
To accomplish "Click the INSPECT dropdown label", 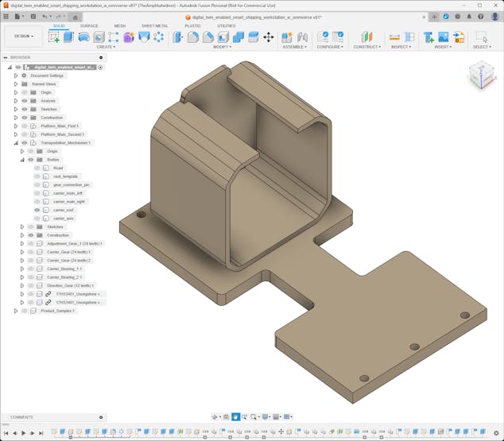I will pos(401,47).
